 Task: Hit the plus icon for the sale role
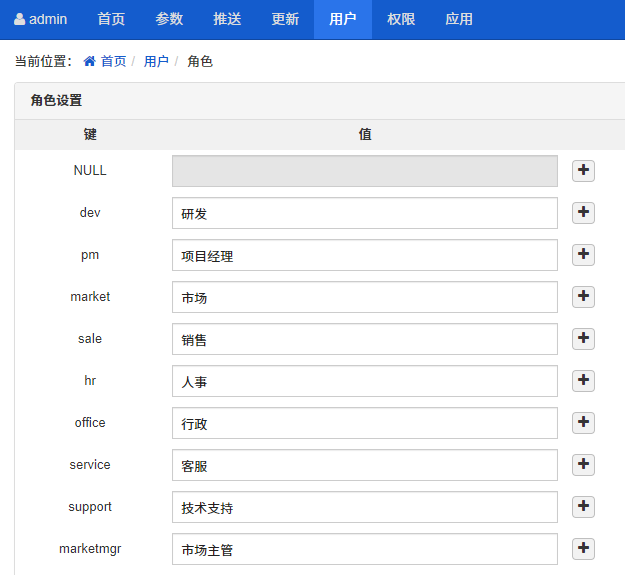583,339
